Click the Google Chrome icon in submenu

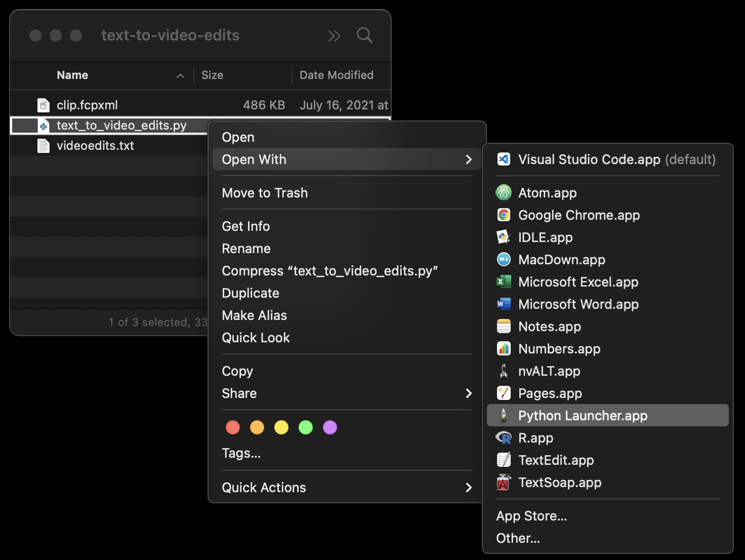point(504,215)
